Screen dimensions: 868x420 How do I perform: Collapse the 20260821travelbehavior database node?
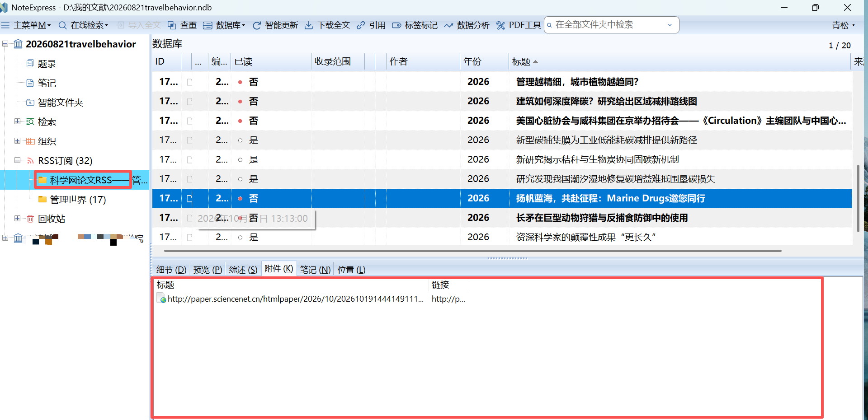point(5,44)
